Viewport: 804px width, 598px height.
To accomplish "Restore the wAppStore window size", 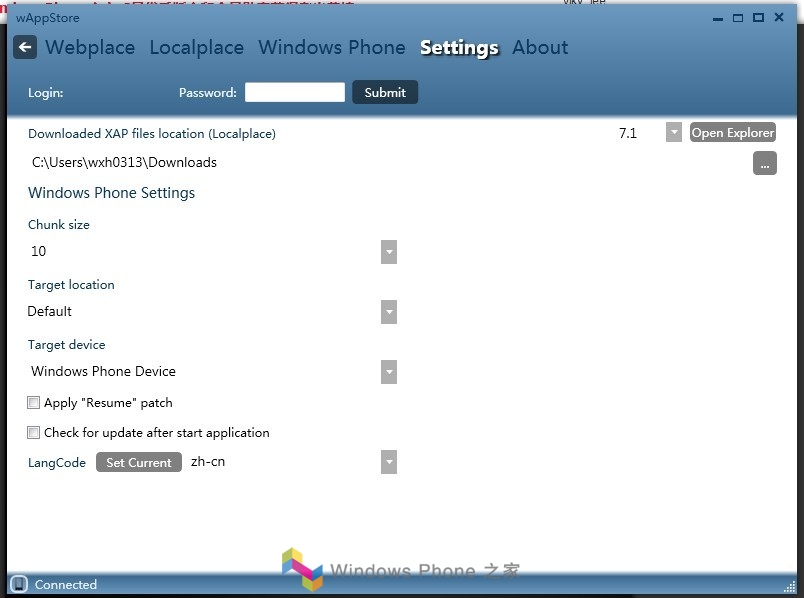I will [x=738, y=18].
